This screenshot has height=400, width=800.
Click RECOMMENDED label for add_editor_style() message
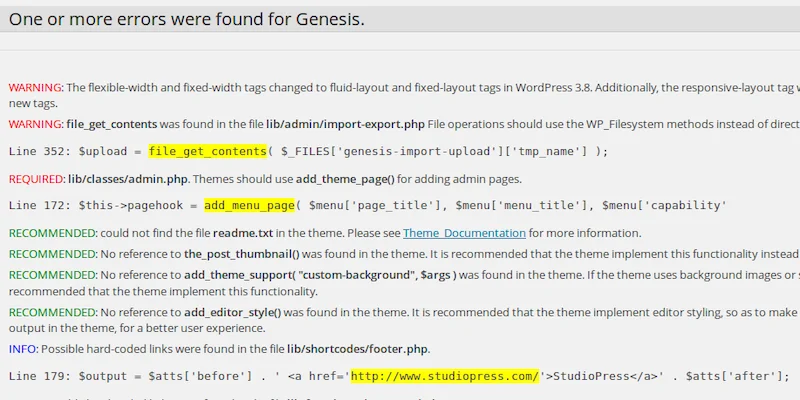point(53,312)
